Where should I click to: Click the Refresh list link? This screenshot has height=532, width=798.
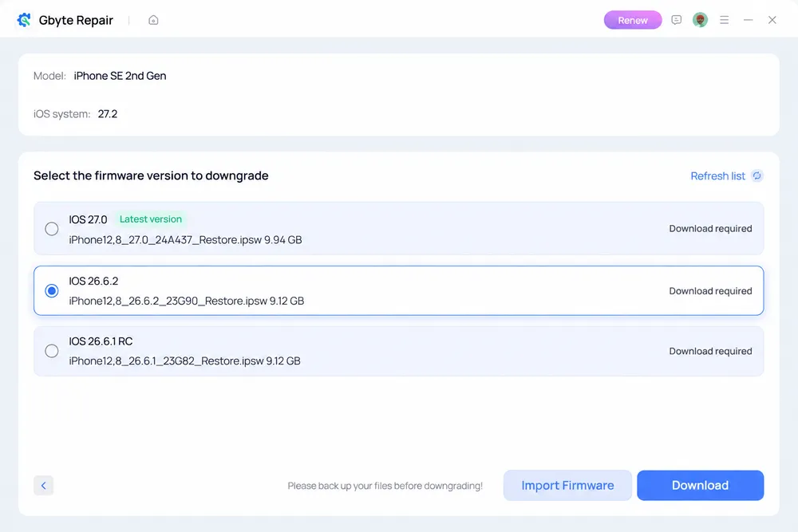click(717, 176)
